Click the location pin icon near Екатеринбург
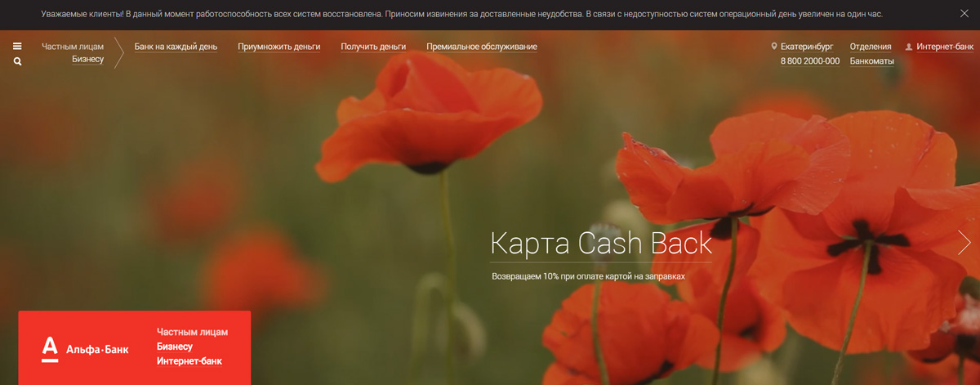Viewport: 980px width, 385px height. tap(774, 47)
